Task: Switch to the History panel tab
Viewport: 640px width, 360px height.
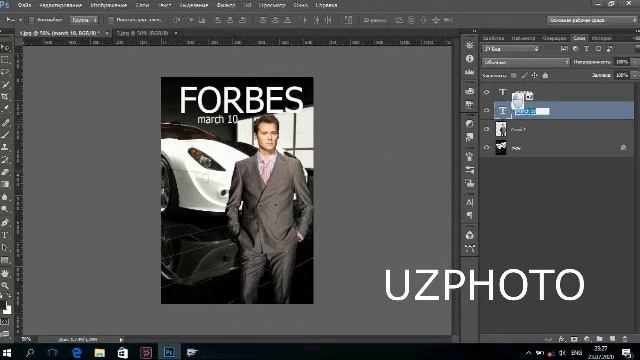Action: (x=601, y=38)
